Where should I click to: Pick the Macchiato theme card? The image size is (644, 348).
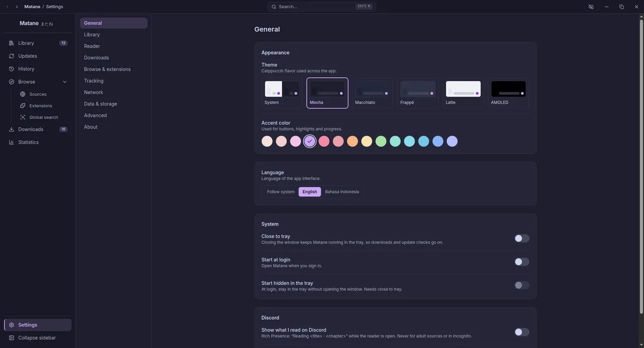373,93
